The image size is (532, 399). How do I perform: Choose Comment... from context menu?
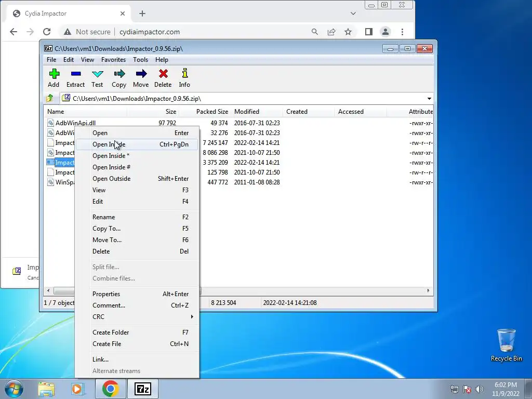(137, 305)
